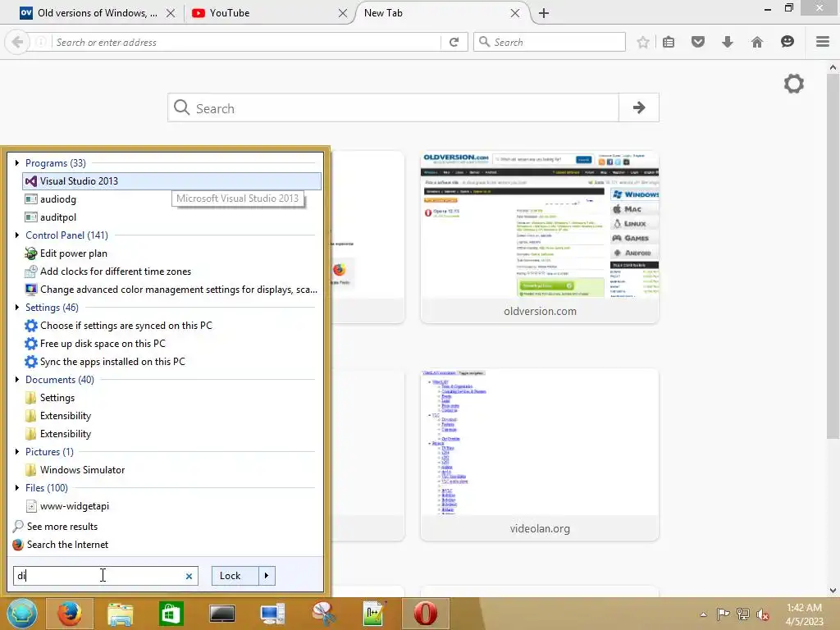840x630 pixels.
Task: Show hidden system tray icons
Action: 703,614
